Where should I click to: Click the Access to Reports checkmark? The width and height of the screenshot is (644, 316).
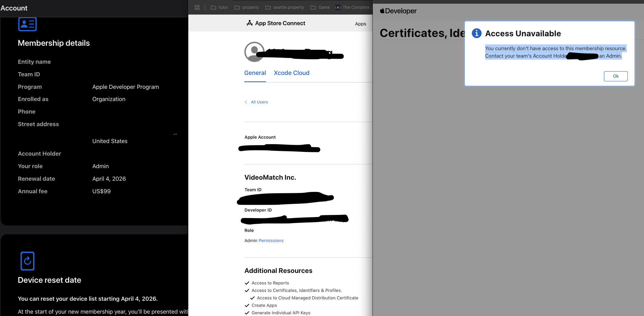pyautogui.click(x=247, y=283)
